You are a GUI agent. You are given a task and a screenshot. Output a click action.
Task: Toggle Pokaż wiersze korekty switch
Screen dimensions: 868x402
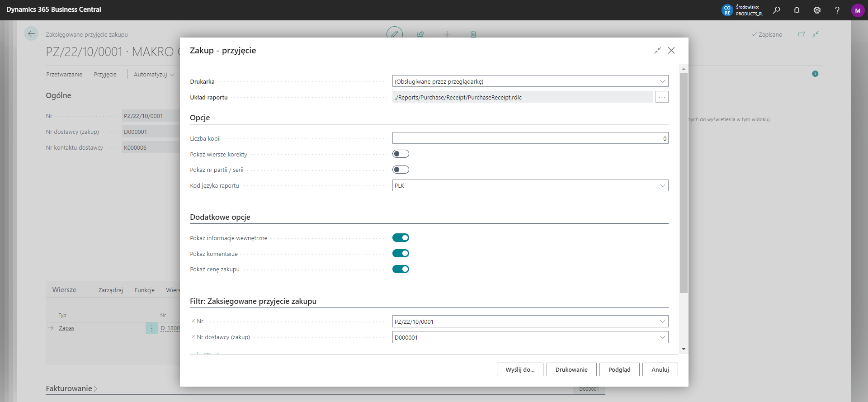tap(401, 154)
